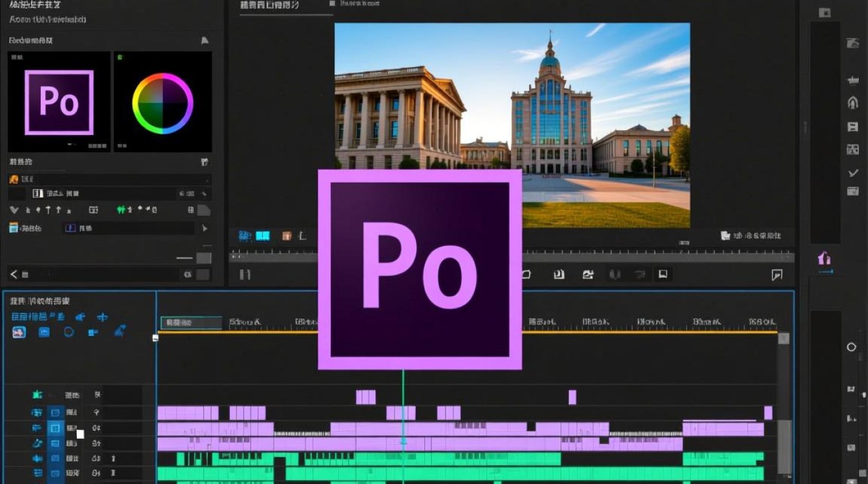The image size is (868, 484).
Task: Click the play arrow right of the teal icon row
Action: pyautogui.click(x=205, y=228)
